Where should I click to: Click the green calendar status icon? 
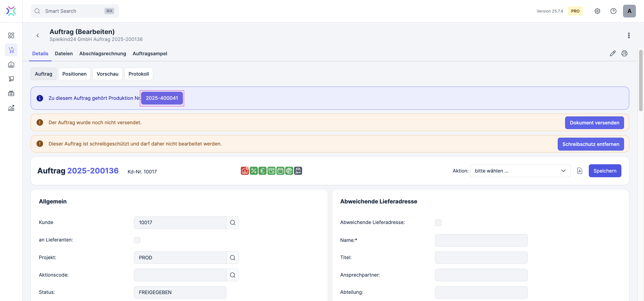(280, 171)
